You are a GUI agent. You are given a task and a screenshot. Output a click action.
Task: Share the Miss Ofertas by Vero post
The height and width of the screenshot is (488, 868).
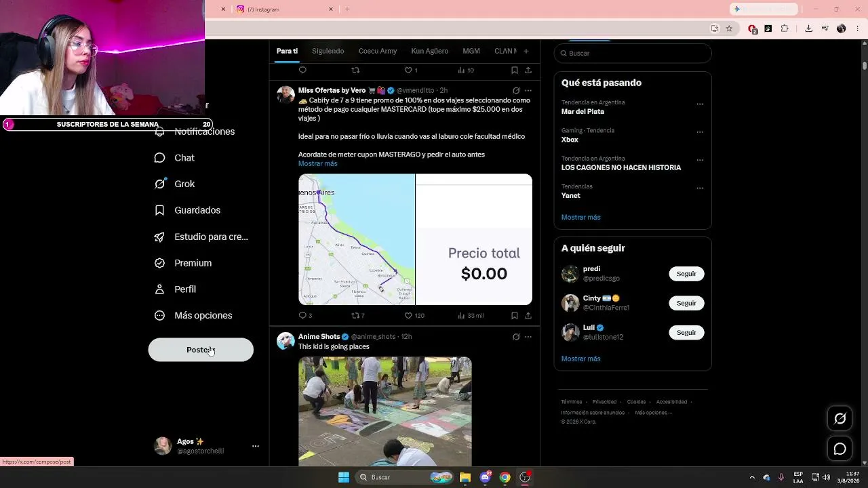click(528, 315)
